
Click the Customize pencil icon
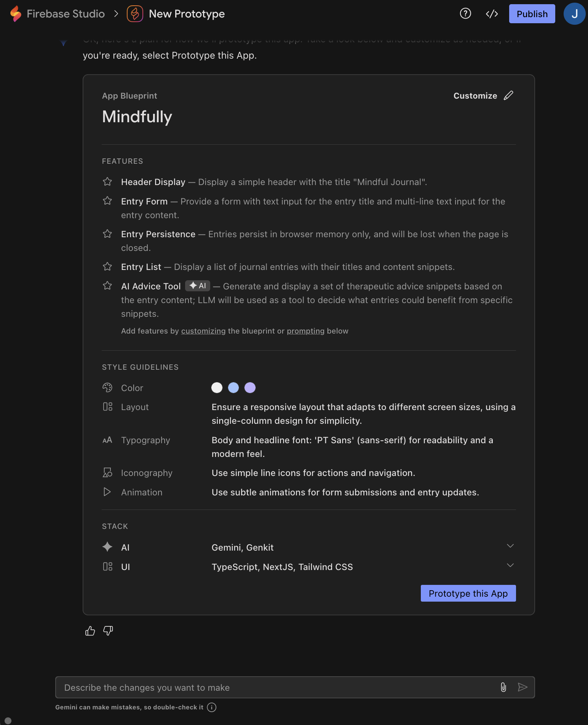[509, 96]
